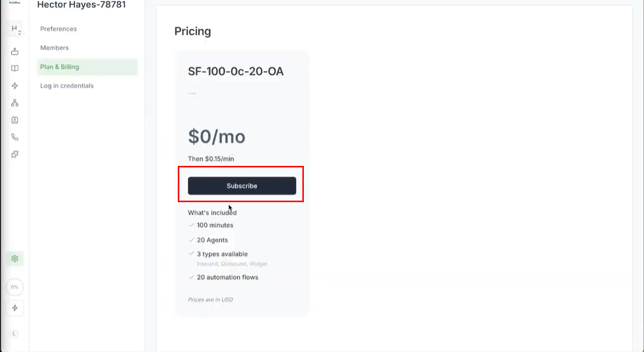The height and width of the screenshot is (352, 644).
Task: Click the lightning bolt button near sidebar bottom
Action: (x=15, y=308)
